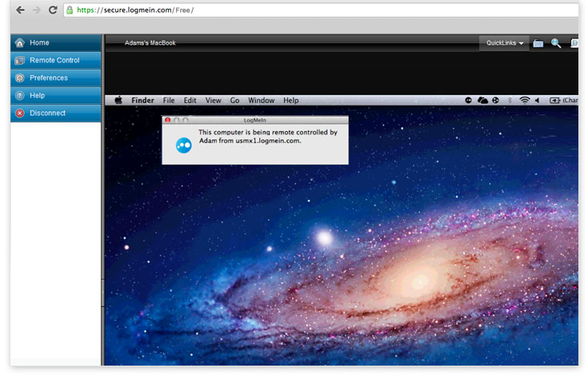Image resolution: width=588 pixels, height=376 pixels.
Task: Open the View menu on the remote Mac
Action: (x=213, y=101)
